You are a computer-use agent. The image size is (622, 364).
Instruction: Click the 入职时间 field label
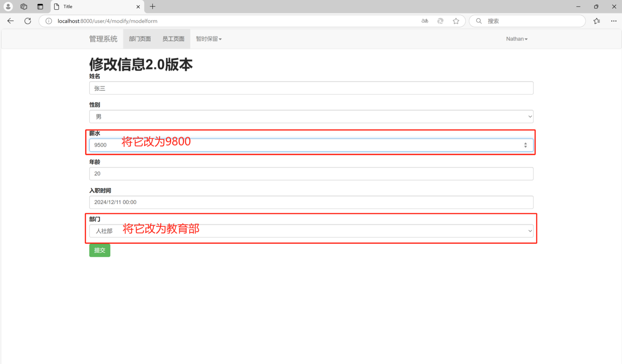click(100, 190)
